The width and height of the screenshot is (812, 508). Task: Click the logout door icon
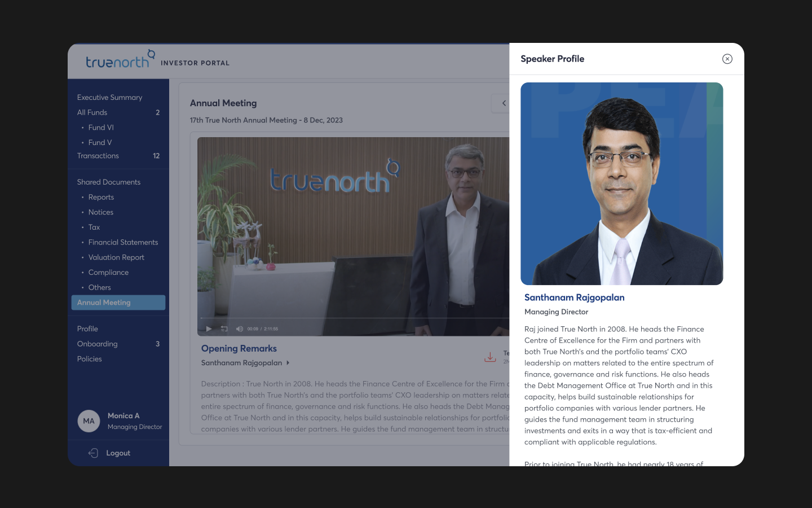click(93, 453)
